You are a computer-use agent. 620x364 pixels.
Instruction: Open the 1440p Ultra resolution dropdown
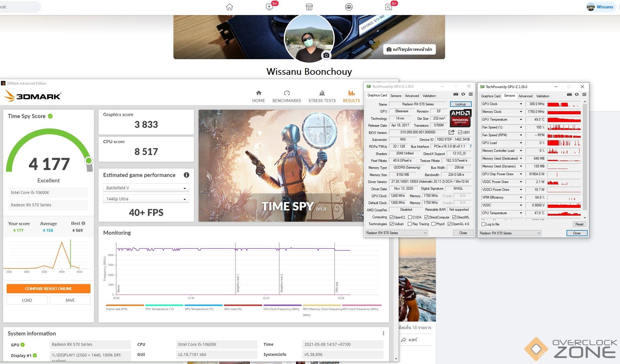[146, 199]
